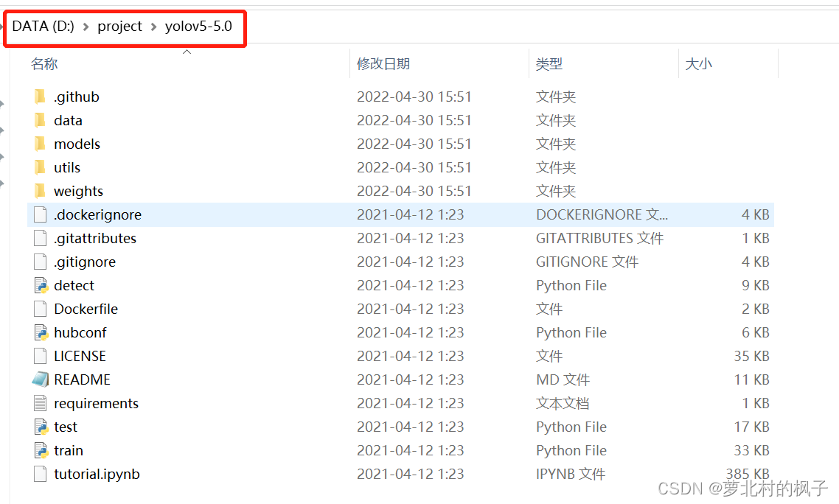The height and width of the screenshot is (504, 839).
Task: Click the MD 文件 type cell
Action: (x=563, y=379)
